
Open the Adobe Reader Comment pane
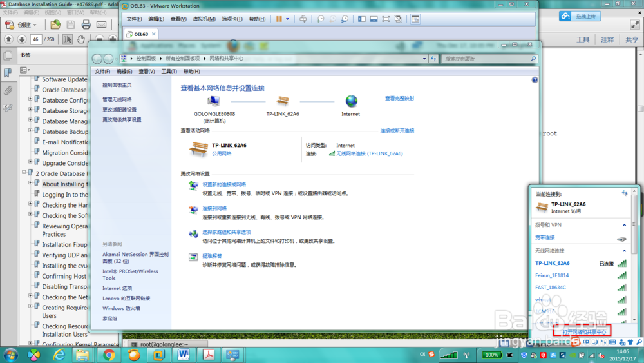tap(607, 39)
